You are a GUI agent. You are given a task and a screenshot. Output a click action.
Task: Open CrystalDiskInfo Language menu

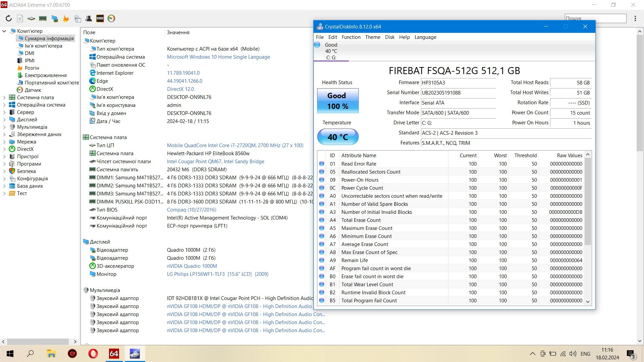pos(425,37)
